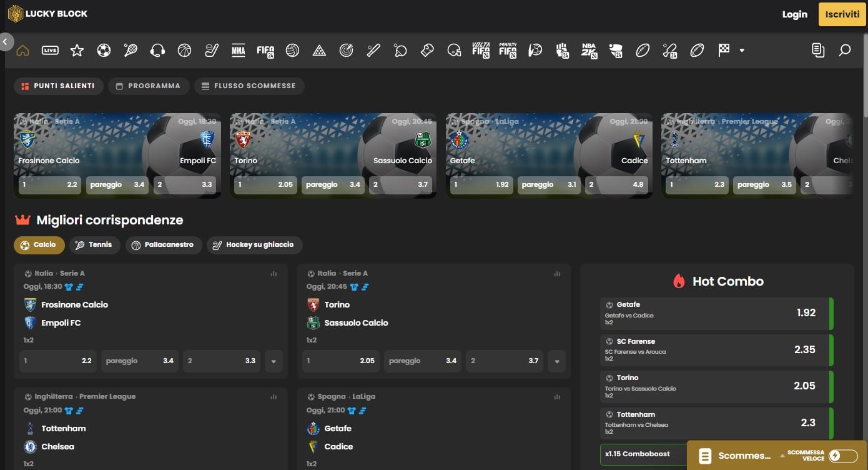Image resolution: width=868 pixels, height=470 pixels.
Task: Expand more markets for Torino vs Sassuolo
Action: [557, 361]
